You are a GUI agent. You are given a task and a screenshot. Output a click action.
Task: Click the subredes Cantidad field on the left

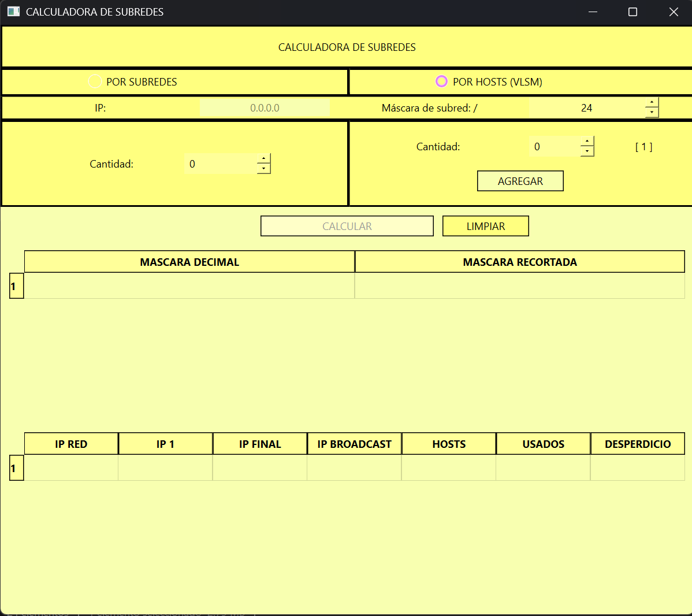click(x=221, y=164)
